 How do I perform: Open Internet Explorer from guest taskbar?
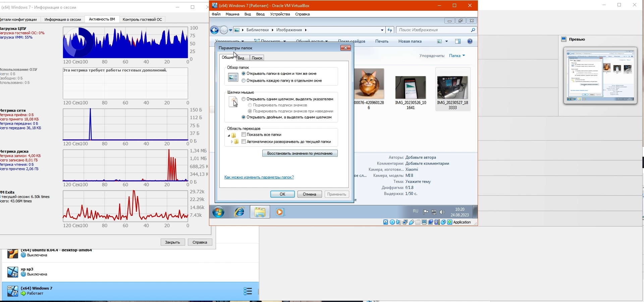(239, 212)
